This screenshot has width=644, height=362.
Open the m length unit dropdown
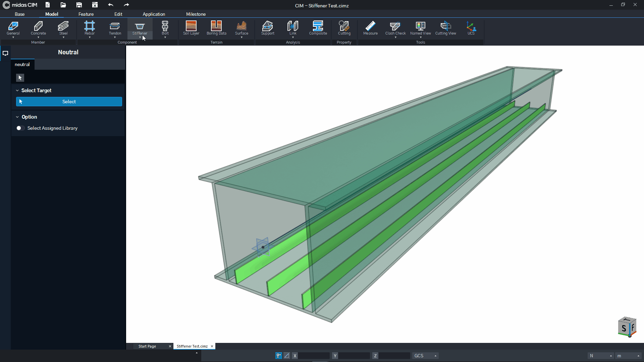click(x=629, y=356)
